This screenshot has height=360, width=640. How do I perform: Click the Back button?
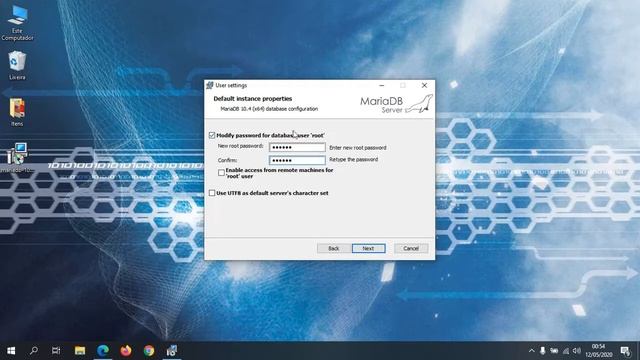pyautogui.click(x=333, y=248)
